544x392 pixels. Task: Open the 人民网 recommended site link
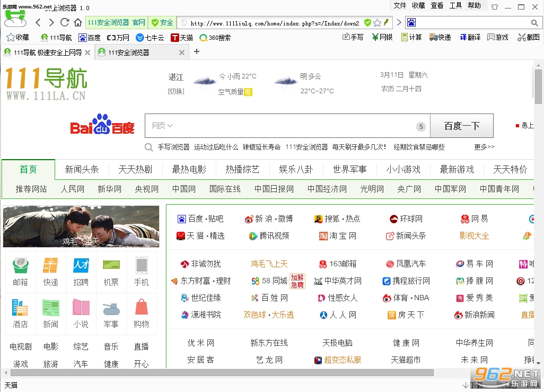[73, 189]
